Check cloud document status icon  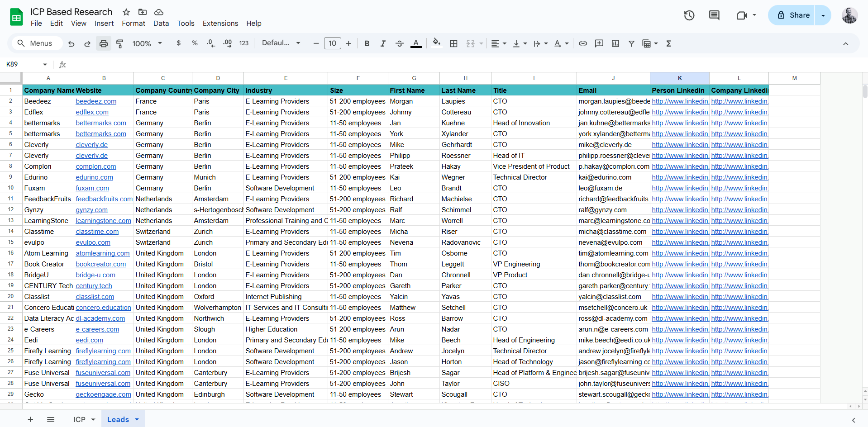159,12
